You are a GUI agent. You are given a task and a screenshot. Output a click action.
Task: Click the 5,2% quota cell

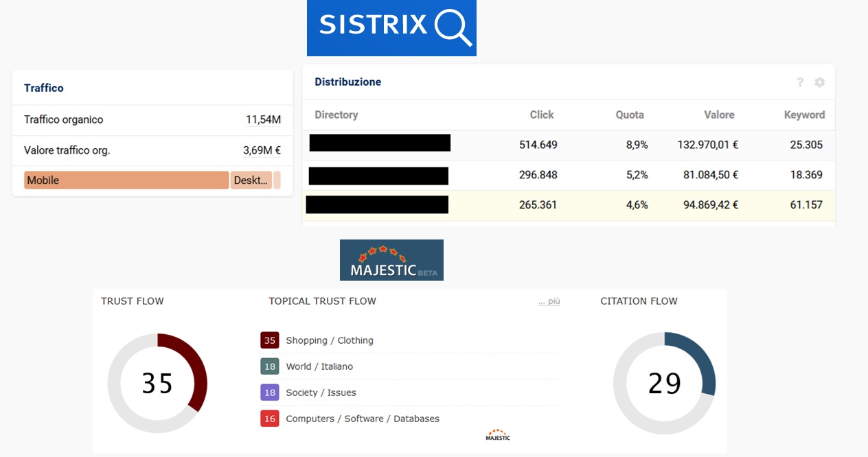[637, 175]
